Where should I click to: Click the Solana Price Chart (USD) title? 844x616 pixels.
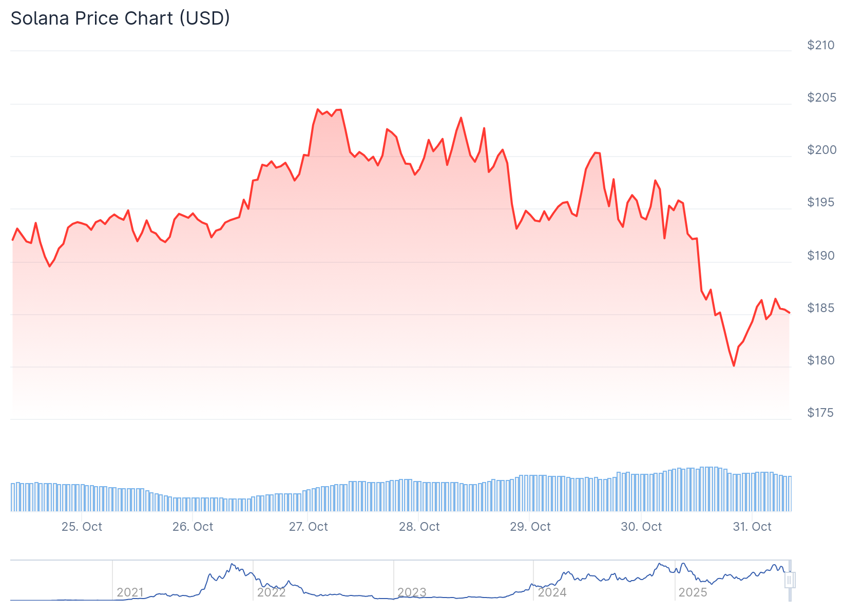(x=120, y=18)
